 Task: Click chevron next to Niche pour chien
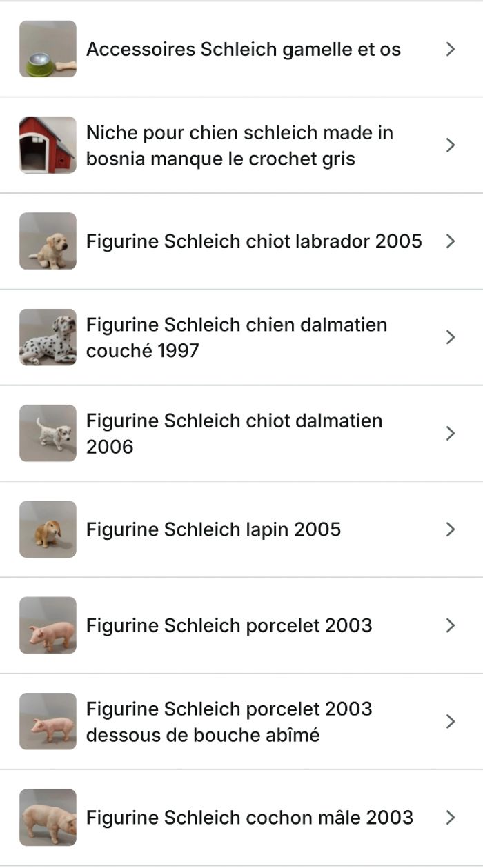point(451,145)
